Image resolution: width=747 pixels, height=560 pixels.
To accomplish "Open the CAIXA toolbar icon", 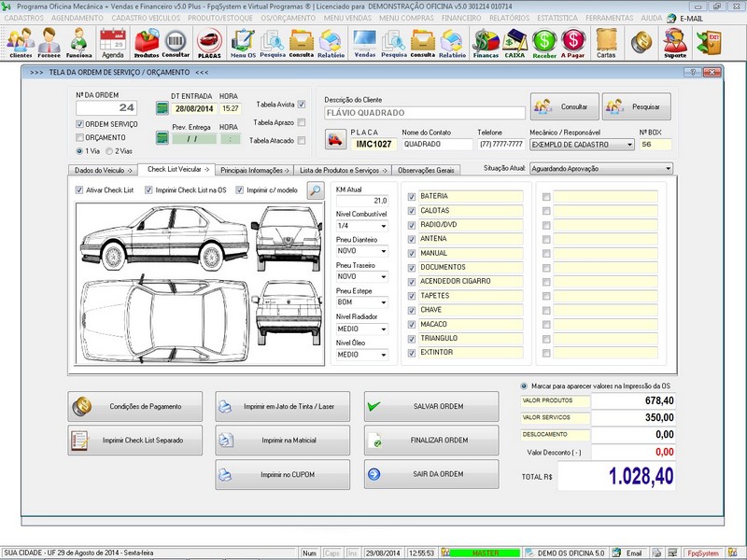I will coord(514,42).
